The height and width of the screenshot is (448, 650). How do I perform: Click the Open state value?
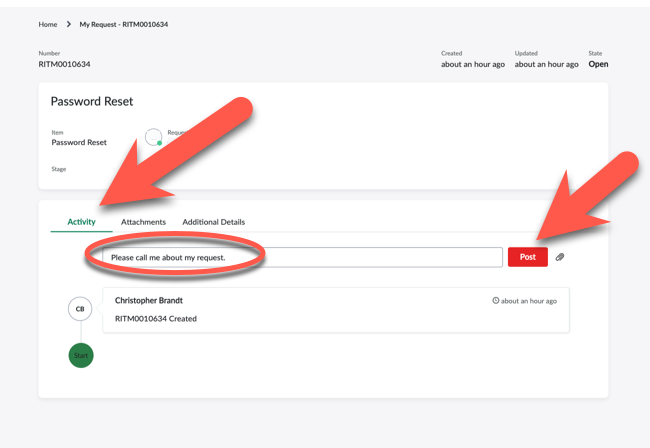(598, 64)
